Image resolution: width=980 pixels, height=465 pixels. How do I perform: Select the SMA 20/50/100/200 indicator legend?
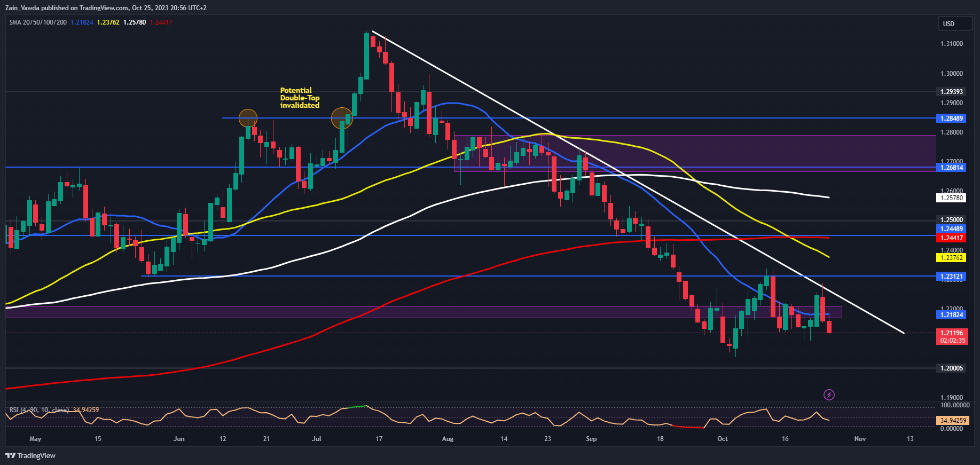point(38,22)
